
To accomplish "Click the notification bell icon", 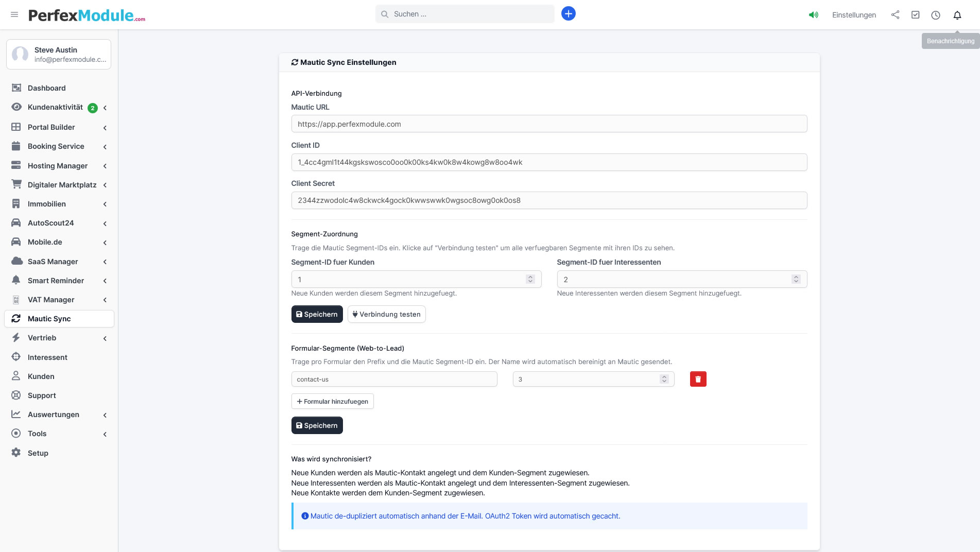I will coord(957,15).
